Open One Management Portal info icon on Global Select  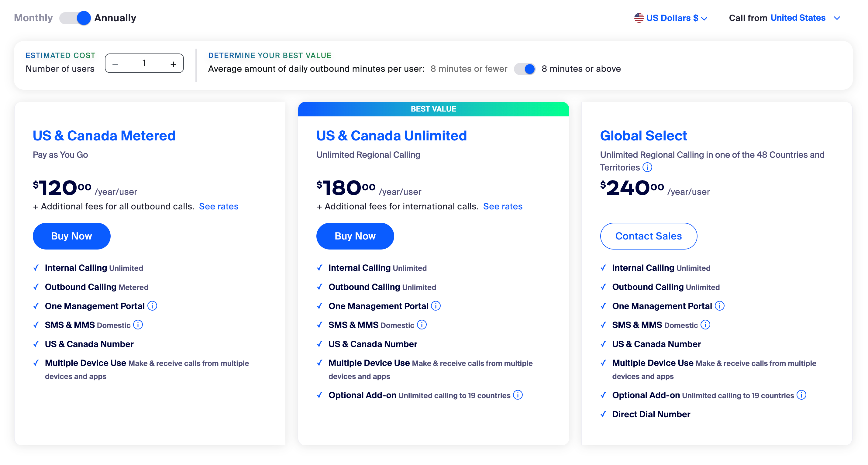pos(720,306)
